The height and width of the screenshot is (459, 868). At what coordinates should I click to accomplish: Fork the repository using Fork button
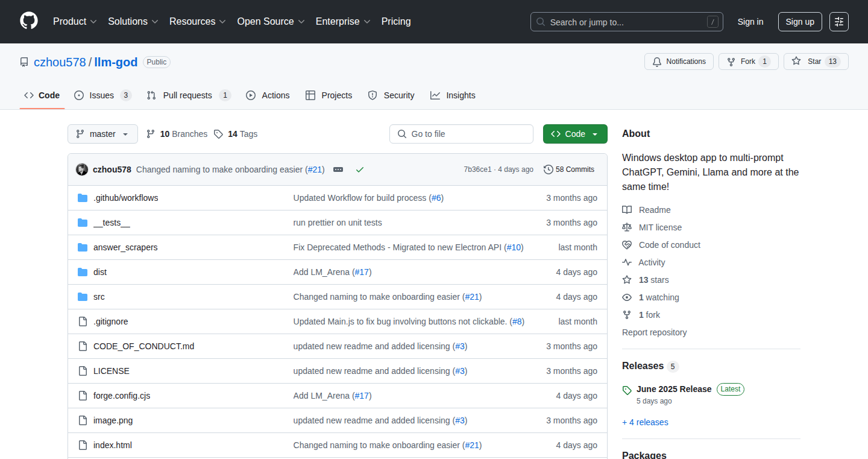click(749, 62)
